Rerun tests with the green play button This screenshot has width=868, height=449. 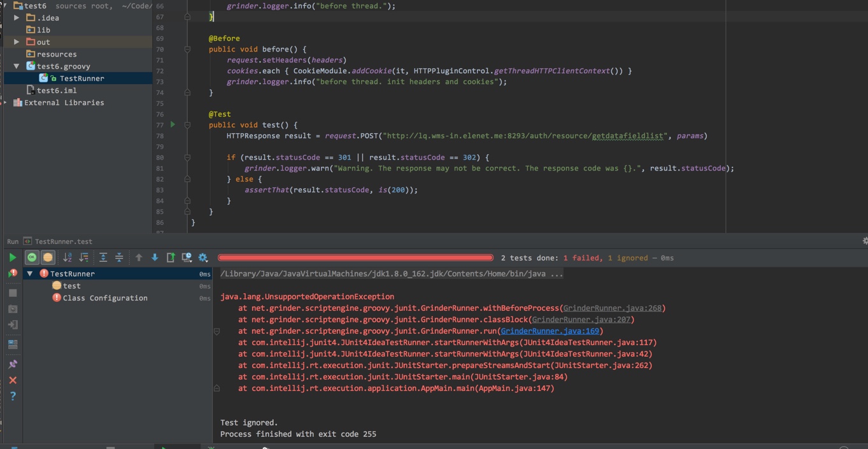point(12,257)
